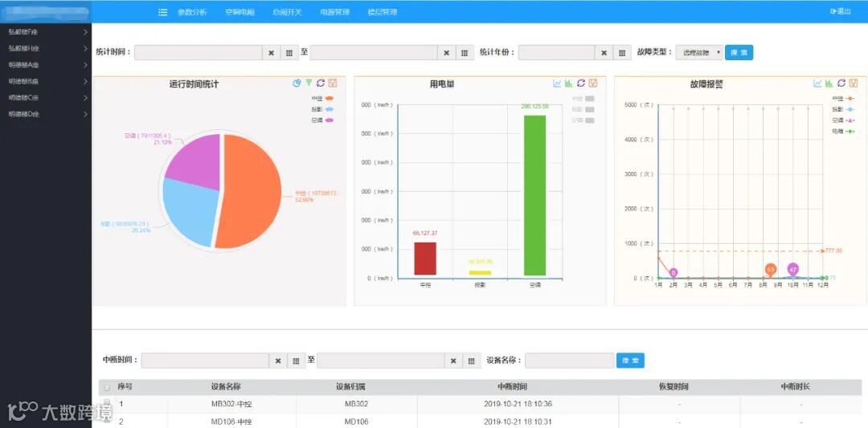Image resolution: width=868 pixels, height=428 pixels.
Task: Toggle the hamburger sidebar menu icon
Action: coord(162,12)
